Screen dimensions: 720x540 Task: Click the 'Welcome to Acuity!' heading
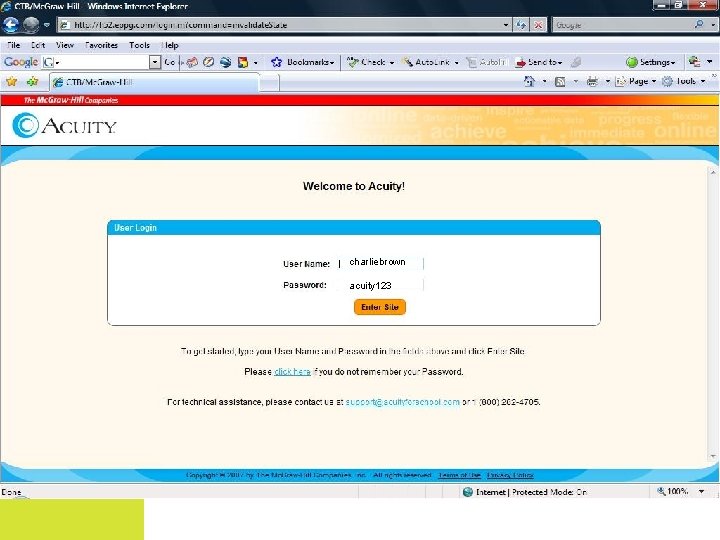coord(354,186)
